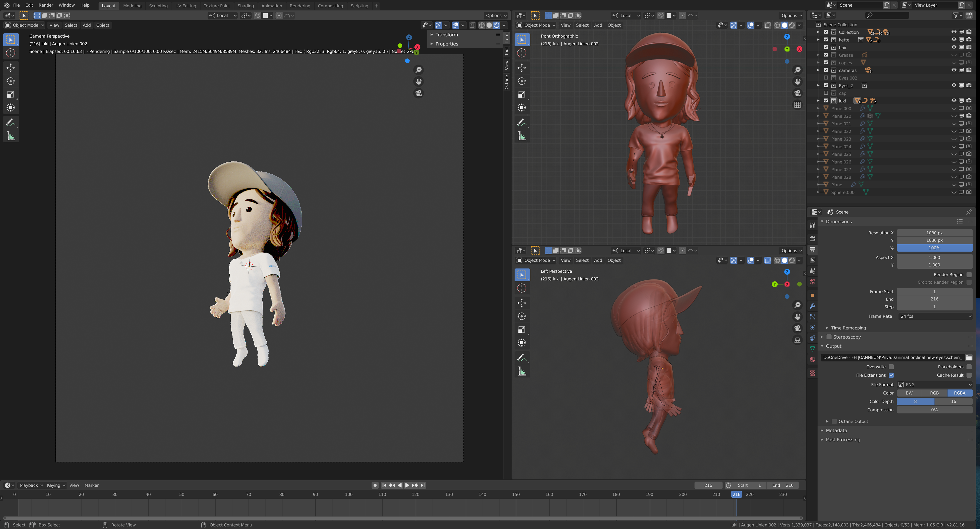Screen dimensions: 980x529
Task: Browse output folder with folder icon
Action: 969,357
